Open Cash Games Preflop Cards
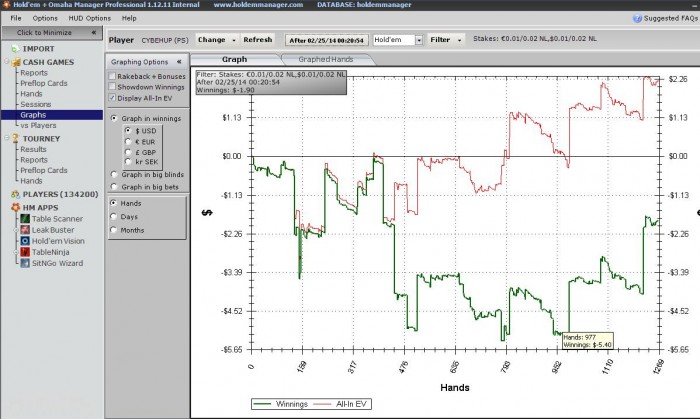This screenshot has height=419, width=700. point(44,83)
